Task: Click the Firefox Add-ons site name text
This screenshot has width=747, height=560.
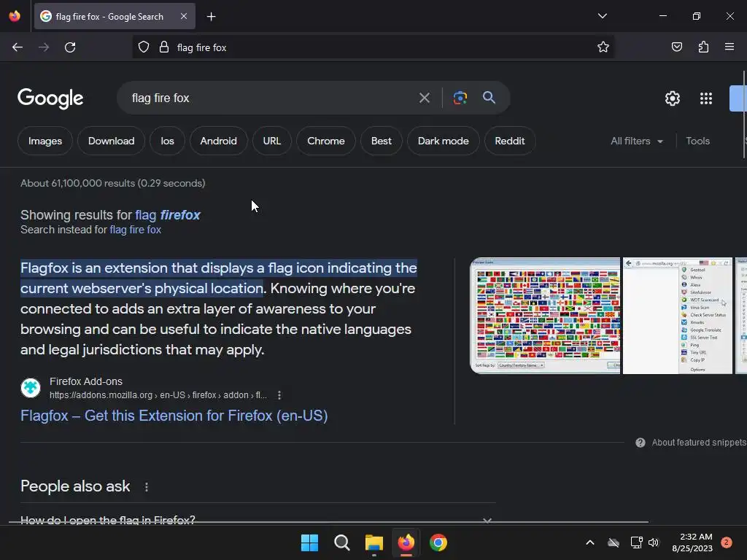Action: click(x=86, y=381)
